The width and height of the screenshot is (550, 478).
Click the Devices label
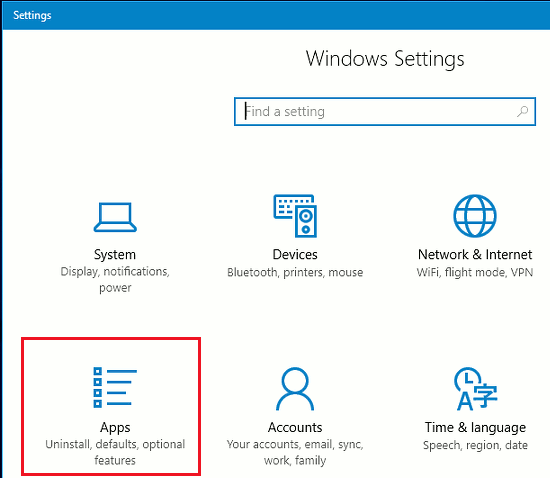point(295,255)
